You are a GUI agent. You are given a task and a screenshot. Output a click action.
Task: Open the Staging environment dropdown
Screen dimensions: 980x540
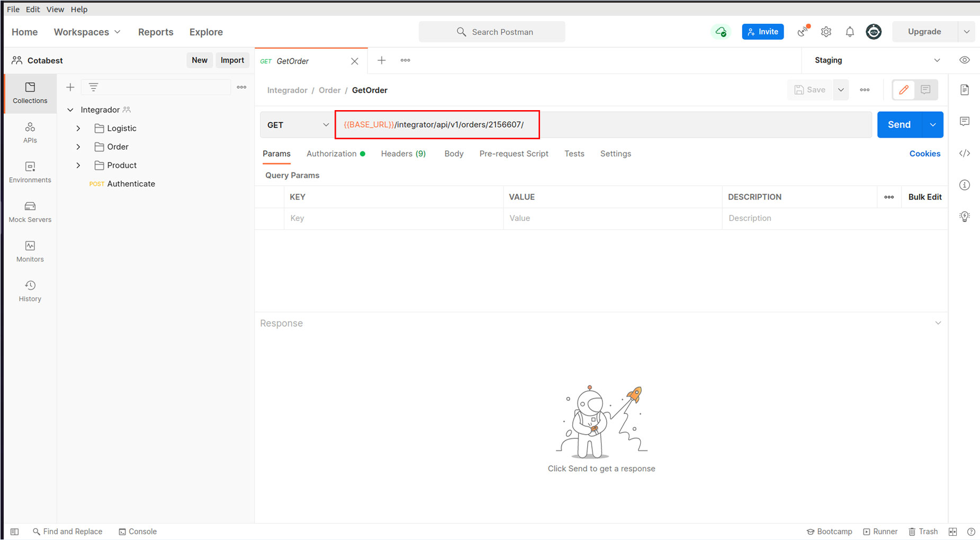coord(877,60)
